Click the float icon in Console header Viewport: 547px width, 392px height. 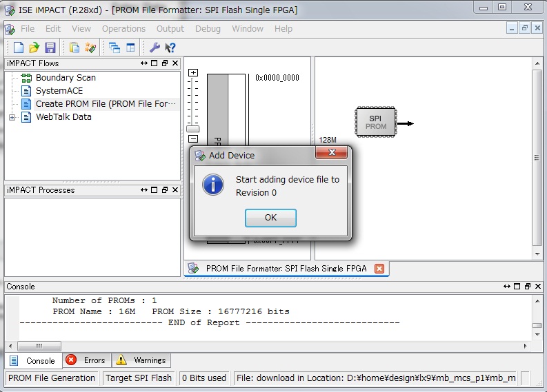click(x=528, y=286)
